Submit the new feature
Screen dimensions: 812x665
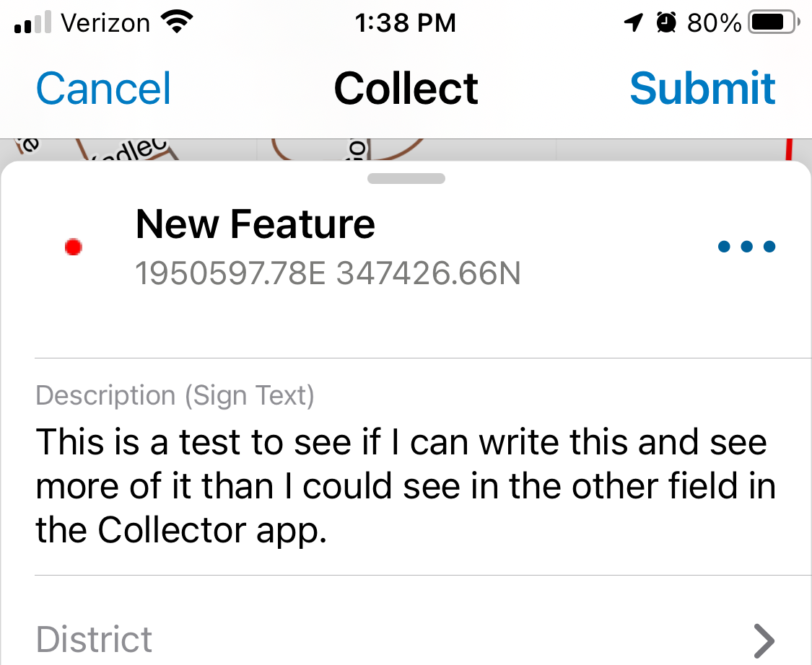click(x=702, y=88)
